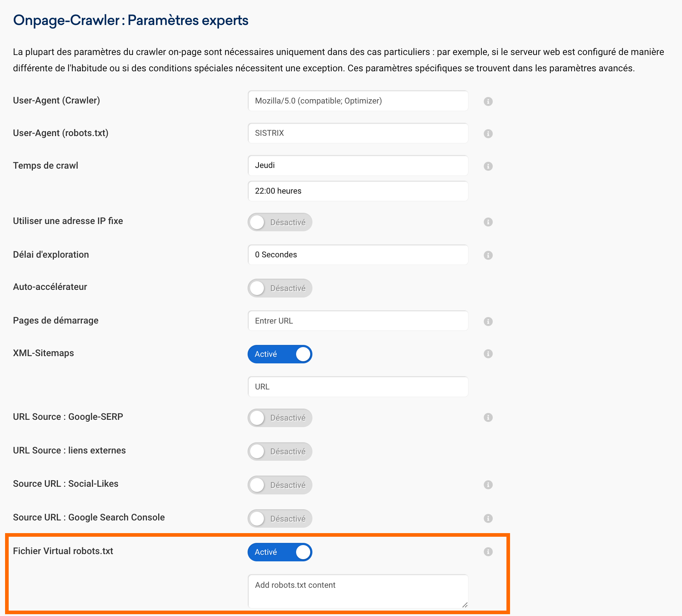View info about Délai d'exploration
This screenshot has width=682, height=616.
tap(488, 255)
